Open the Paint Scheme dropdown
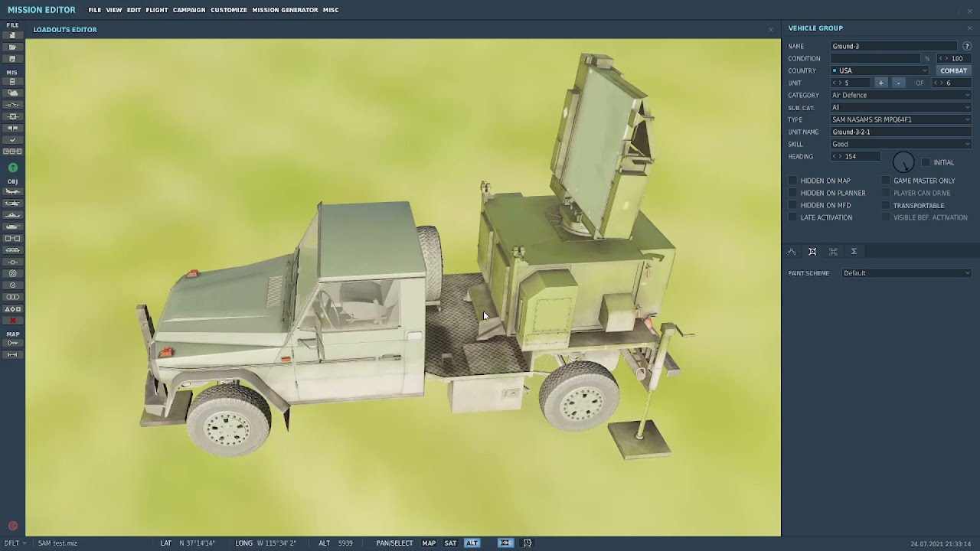This screenshot has height=551, width=980. click(906, 273)
